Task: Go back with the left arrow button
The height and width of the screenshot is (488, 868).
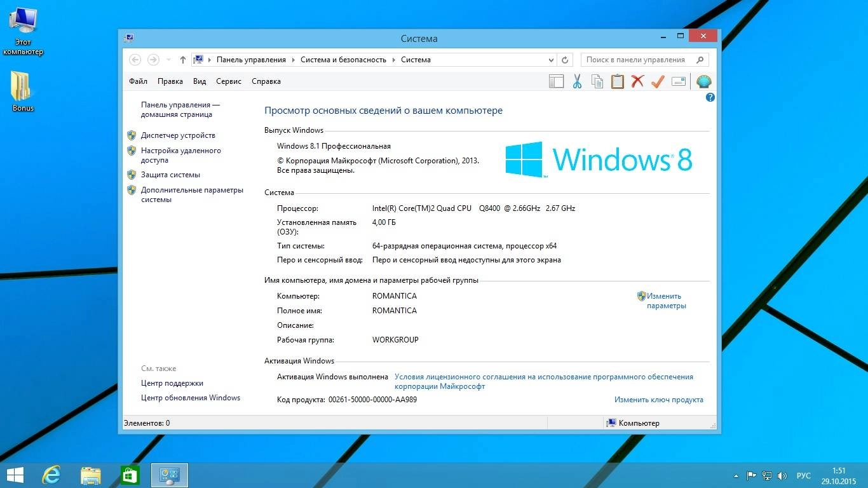Action: [135, 60]
